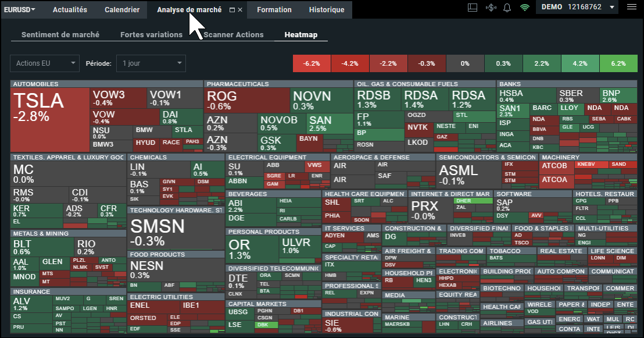Select the Analyse de marché tab
Viewport: 644px width, 338px height.
click(189, 9)
